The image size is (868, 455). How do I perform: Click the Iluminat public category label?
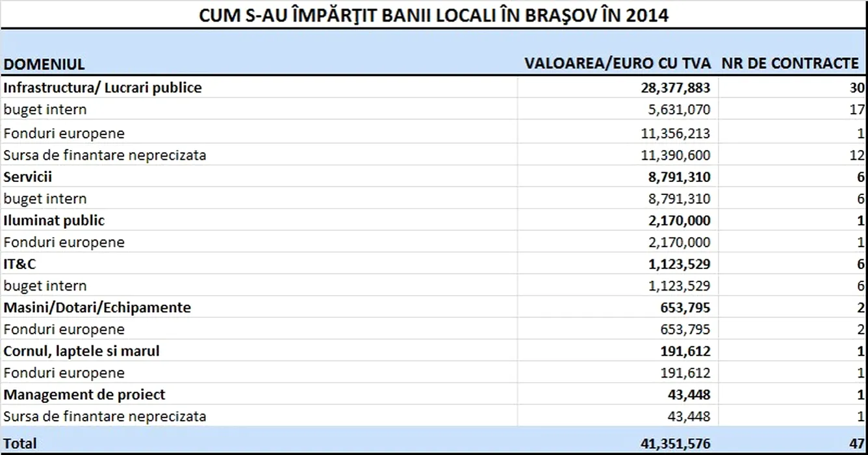tap(54, 220)
